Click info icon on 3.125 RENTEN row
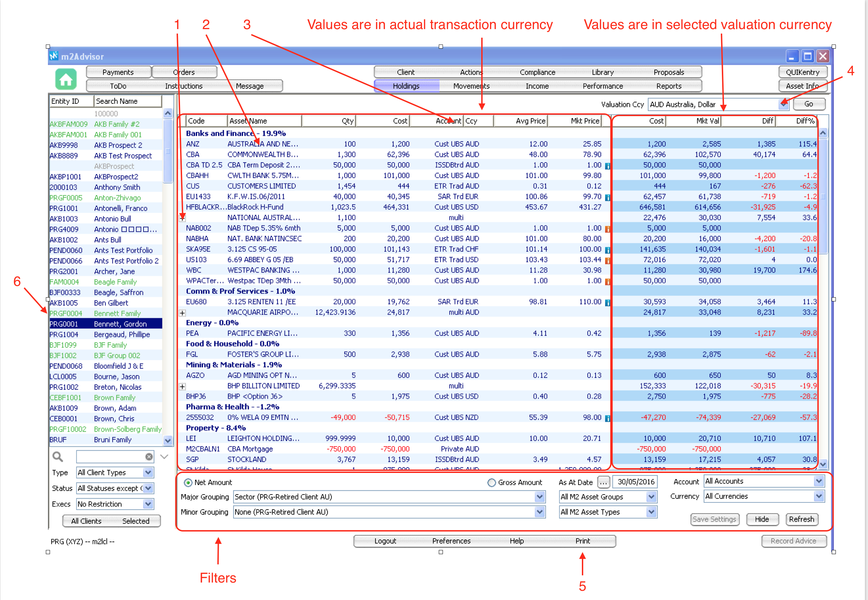Screen dimensions: 868x600 pos(607,302)
